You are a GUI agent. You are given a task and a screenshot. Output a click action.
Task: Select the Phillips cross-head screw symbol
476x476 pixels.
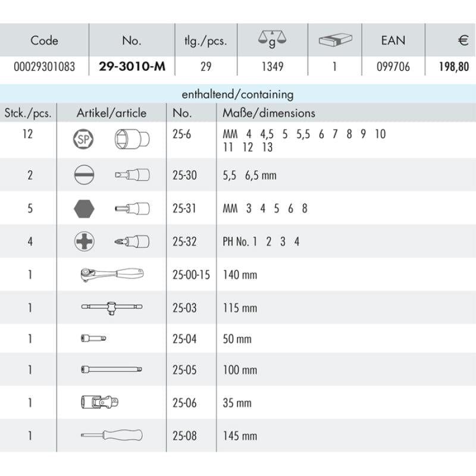click(83, 242)
